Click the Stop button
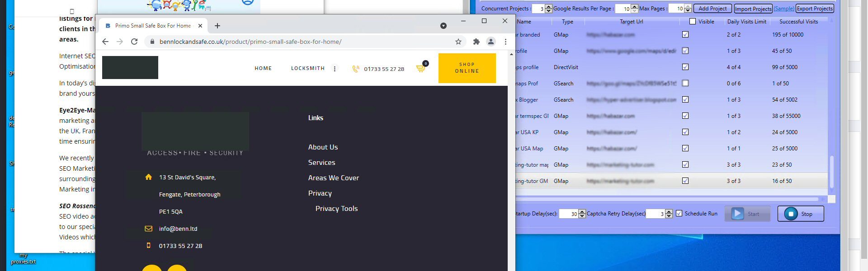 click(800, 214)
